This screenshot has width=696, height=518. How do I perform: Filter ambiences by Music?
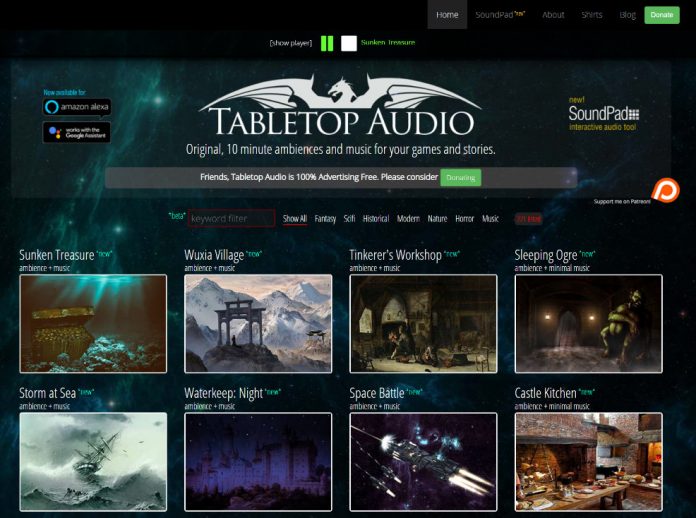490,219
